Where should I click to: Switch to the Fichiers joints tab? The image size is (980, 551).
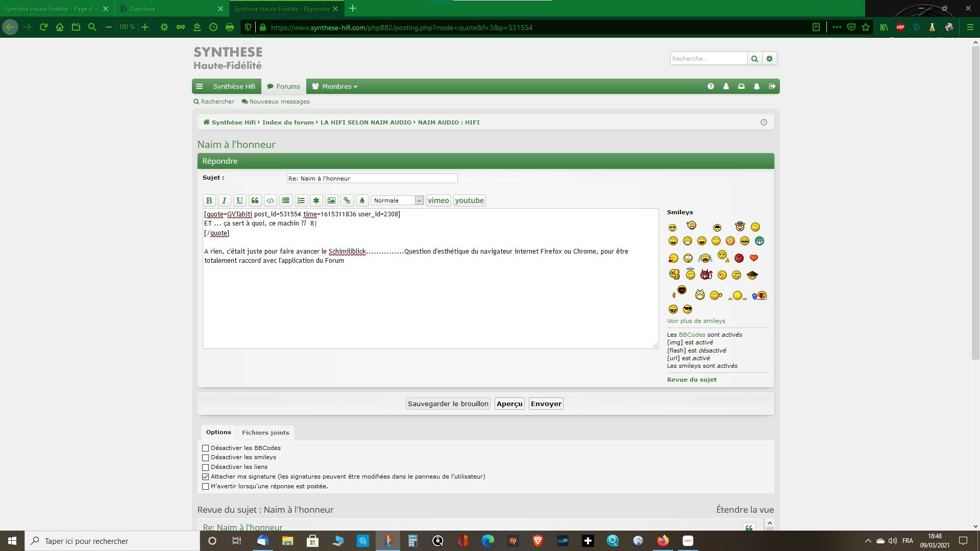tap(265, 433)
